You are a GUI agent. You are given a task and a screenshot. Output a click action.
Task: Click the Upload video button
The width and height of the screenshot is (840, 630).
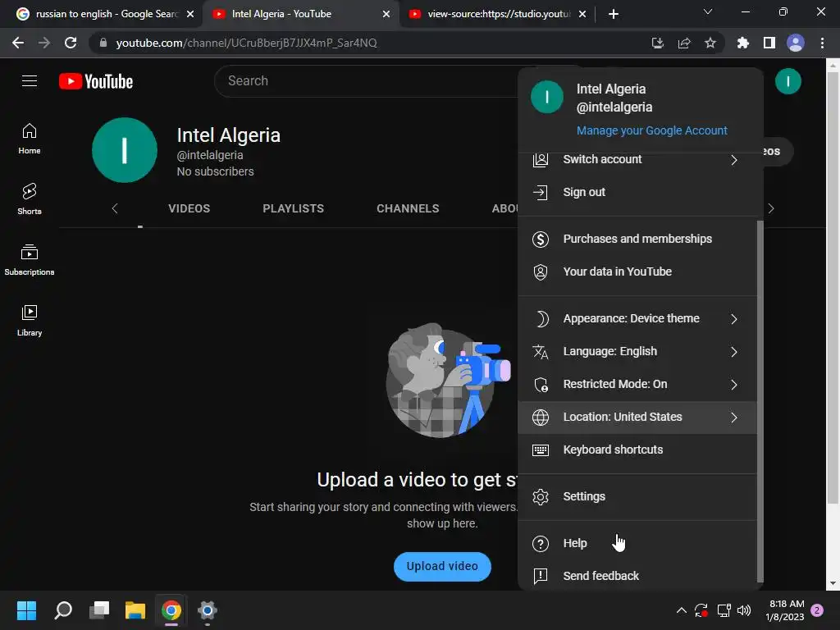(x=442, y=566)
